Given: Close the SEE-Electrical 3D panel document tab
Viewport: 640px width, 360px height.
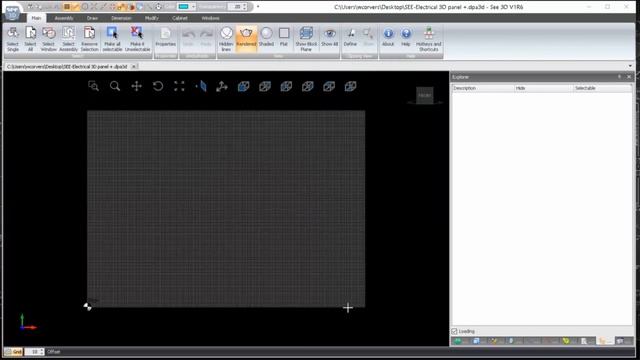Looking at the screenshot, I should (x=133, y=66).
